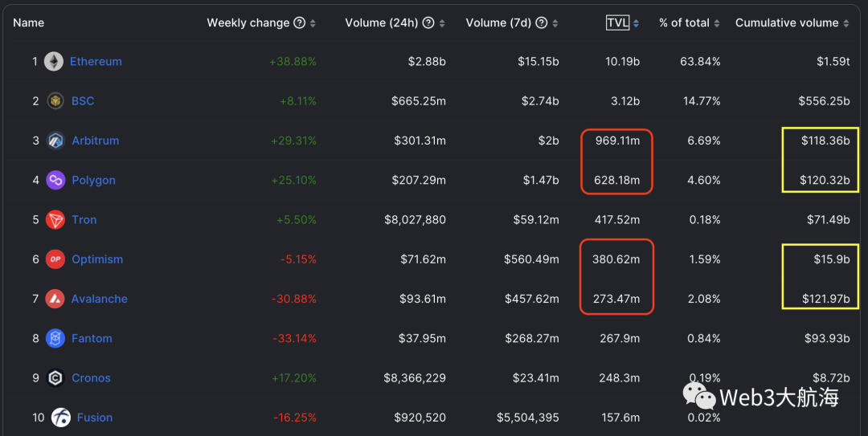868x436 pixels.
Task: Sort by Name column header
Action: coord(29,23)
